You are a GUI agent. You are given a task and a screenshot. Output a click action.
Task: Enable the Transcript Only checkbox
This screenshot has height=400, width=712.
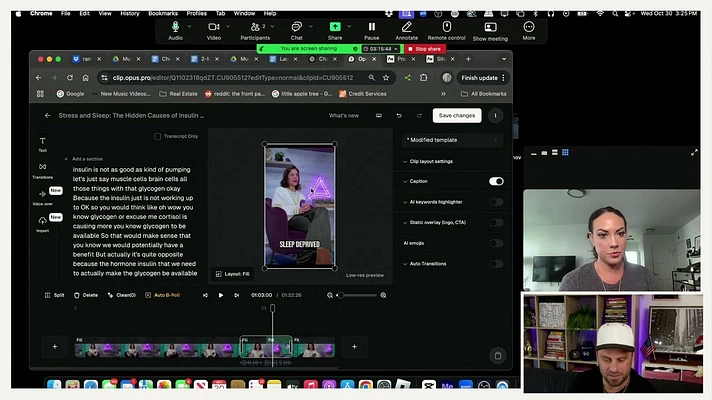click(158, 136)
